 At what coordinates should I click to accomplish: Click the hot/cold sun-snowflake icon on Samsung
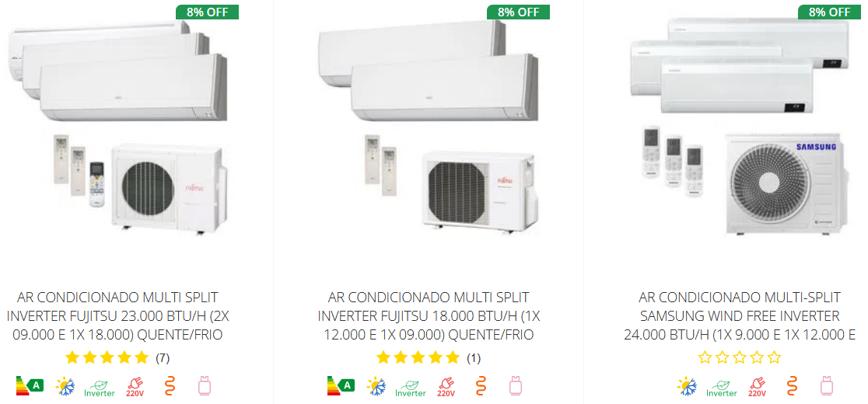click(687, 386)
